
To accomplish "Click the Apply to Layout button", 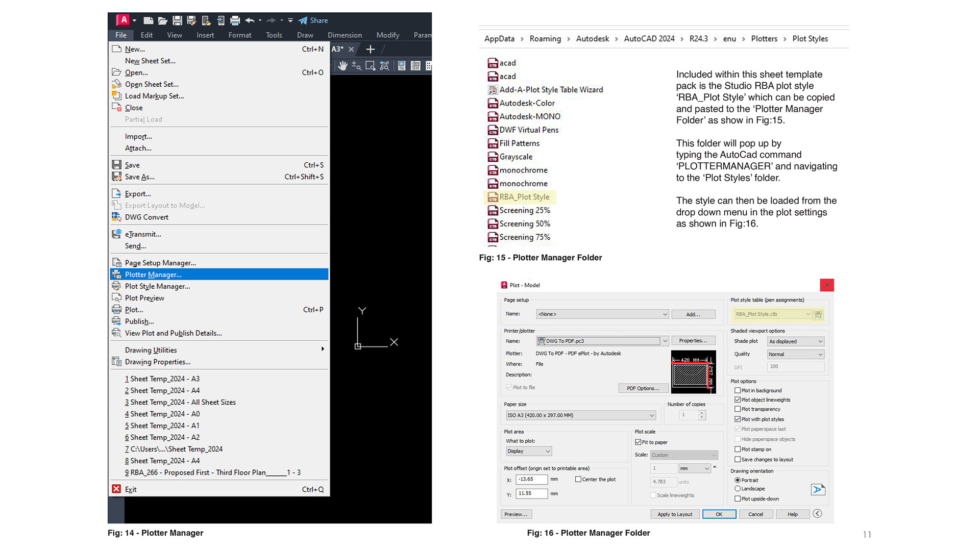I will pos(675,514).
